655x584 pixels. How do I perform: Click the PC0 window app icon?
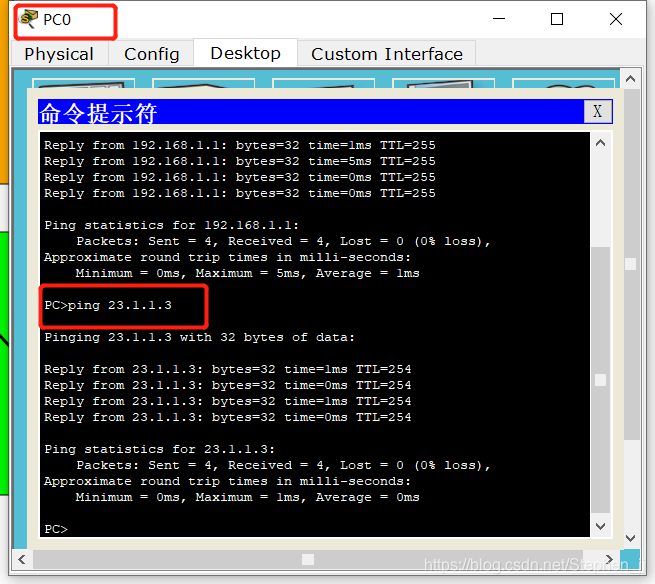[29, 19]
